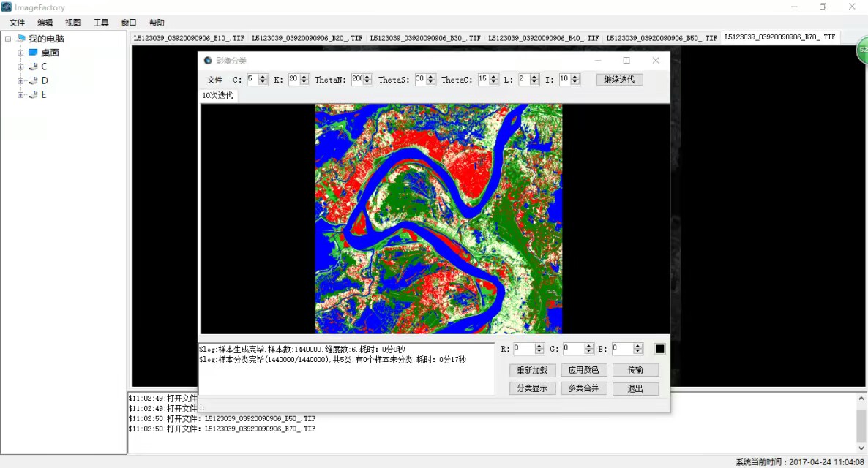
Task: Switch to the L5123039_03920090906_B40_.TIF tab
Action: click(544, 38)
